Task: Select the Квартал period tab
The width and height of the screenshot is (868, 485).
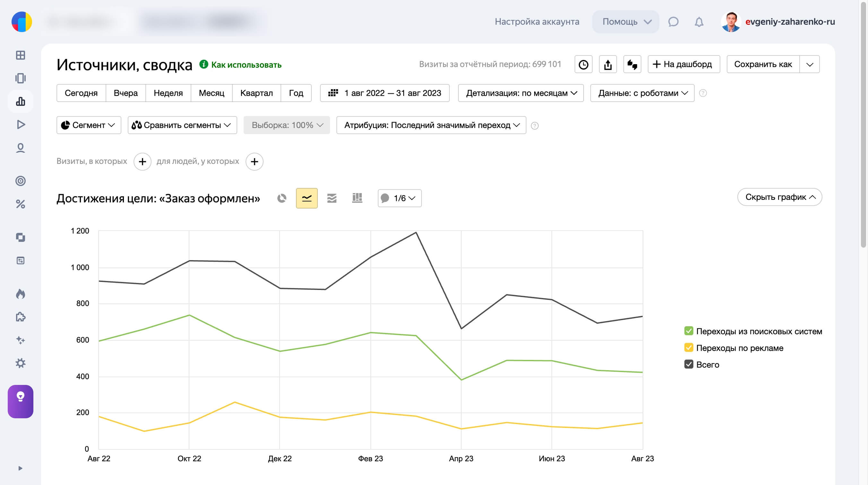Action: 256,93
